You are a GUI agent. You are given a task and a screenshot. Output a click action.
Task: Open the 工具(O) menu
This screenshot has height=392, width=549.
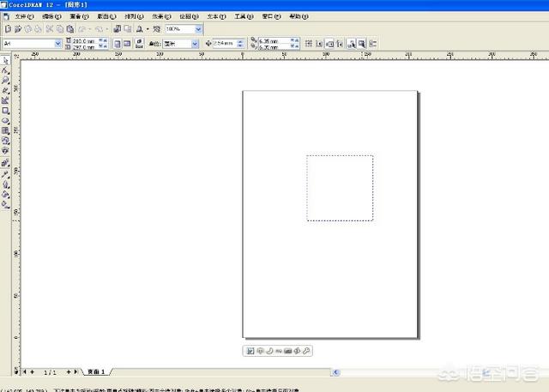tap(244, 16)
